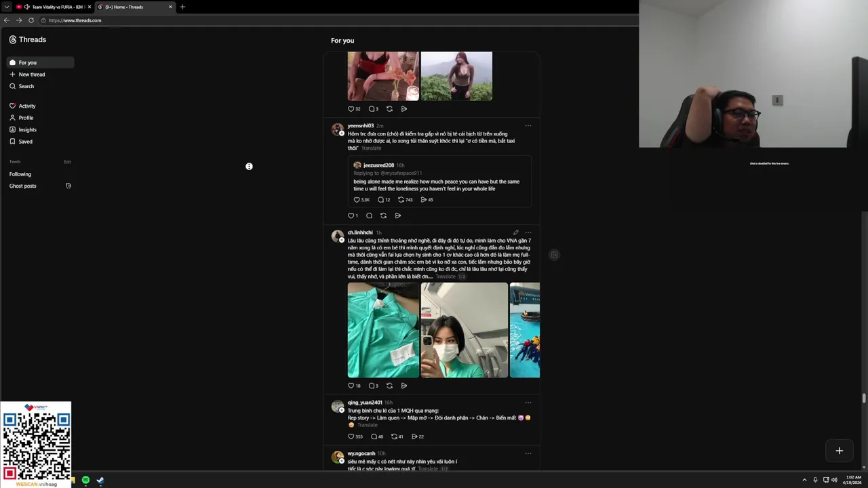Select the Home • Threads tab

point(134,7)
